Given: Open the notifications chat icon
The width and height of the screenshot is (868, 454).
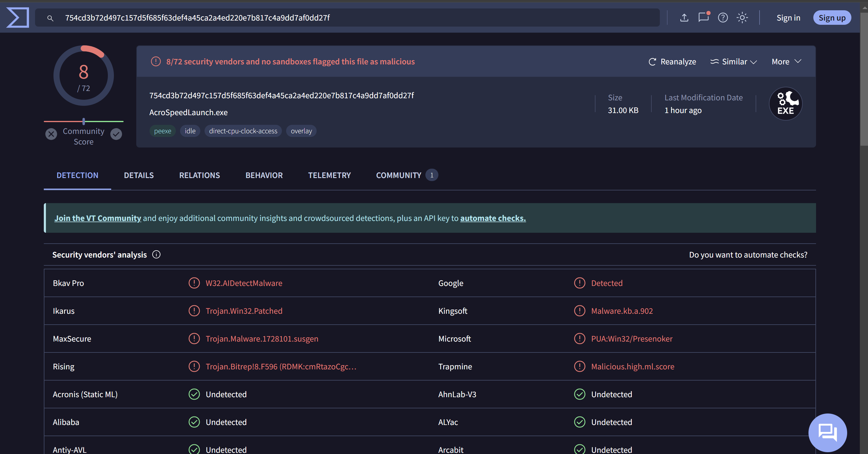Looking at the screenshot, I should pyautogui.click(x=704, y=17).
